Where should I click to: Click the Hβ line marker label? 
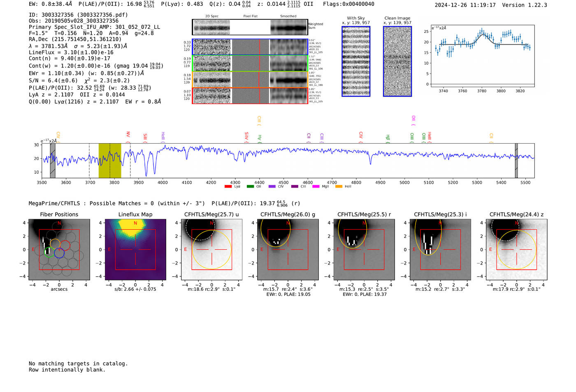(388, 138)
